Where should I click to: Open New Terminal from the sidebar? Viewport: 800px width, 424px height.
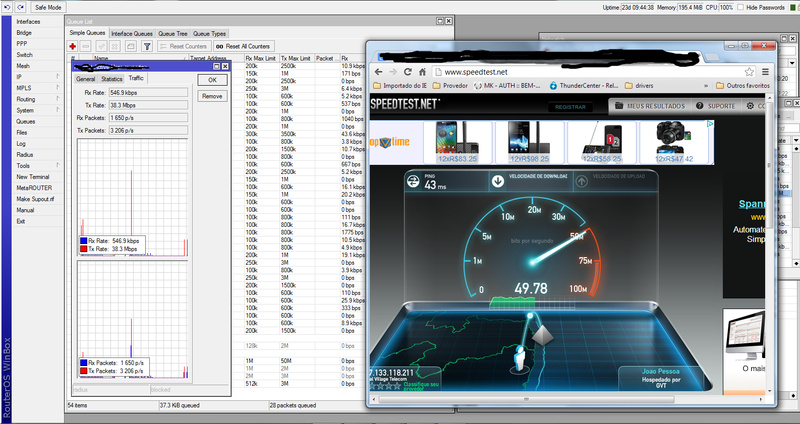coord(33,177)
